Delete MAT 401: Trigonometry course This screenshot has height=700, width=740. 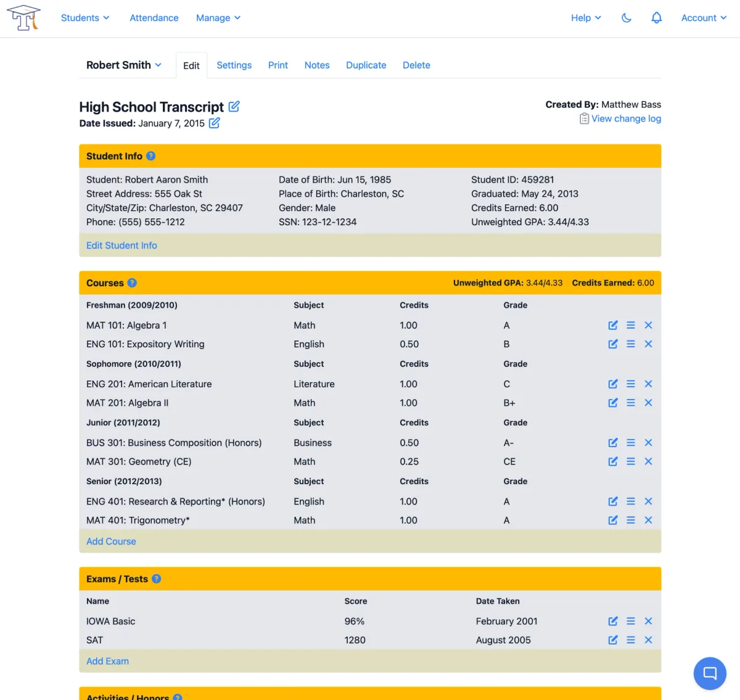click(648, 521)
